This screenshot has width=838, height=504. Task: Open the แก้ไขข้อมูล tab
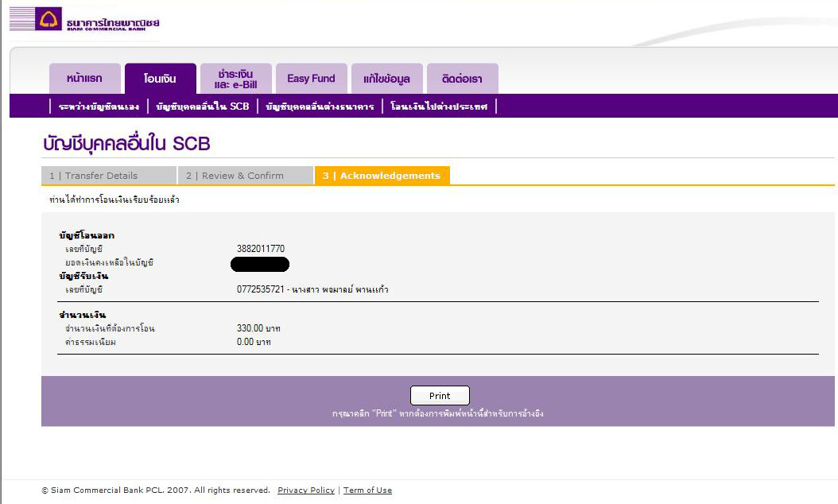387,79
